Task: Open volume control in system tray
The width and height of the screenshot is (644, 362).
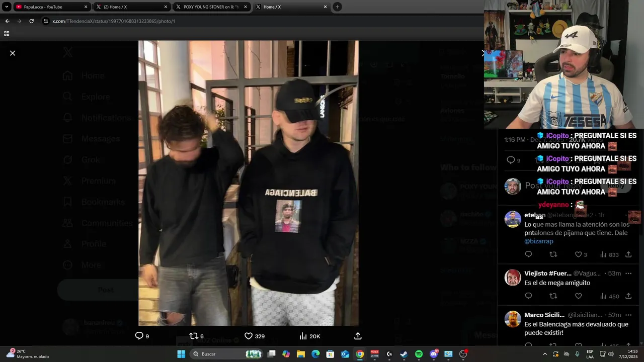Action: pos(611,354)
